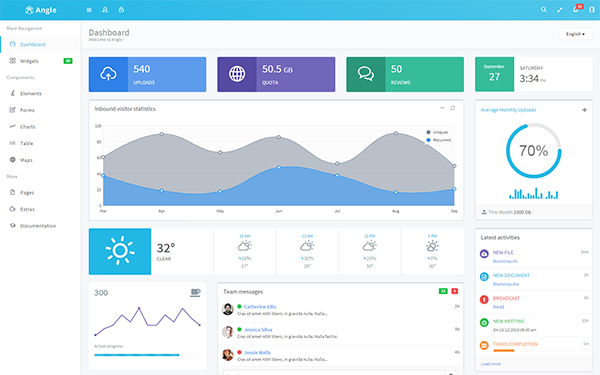Click Jessie Wells avatar
Viewport: 600px width, 375px height.
click(228, 355)
